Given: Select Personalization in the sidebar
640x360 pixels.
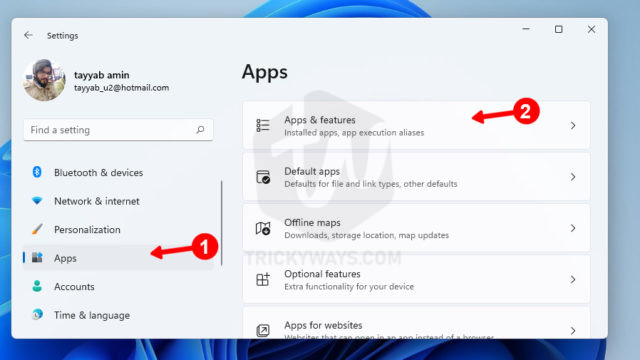Looking at the screenshot, I should point(118,229).
